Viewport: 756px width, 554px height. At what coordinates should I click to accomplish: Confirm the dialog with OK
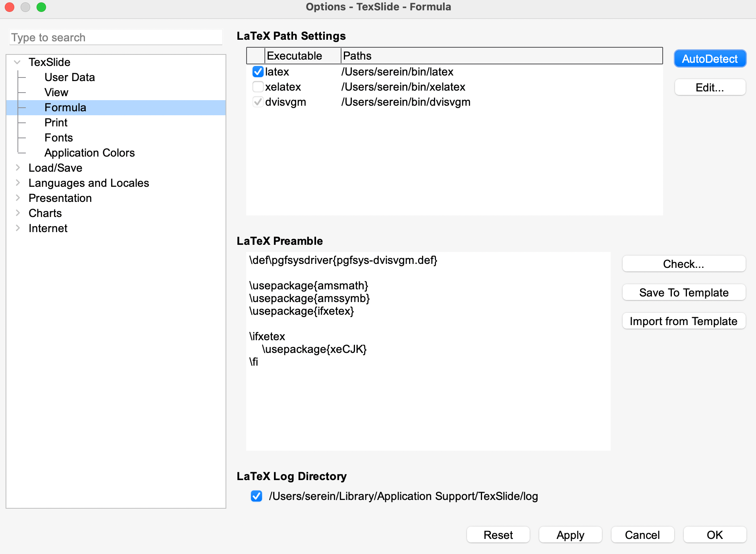click(715, 535)
